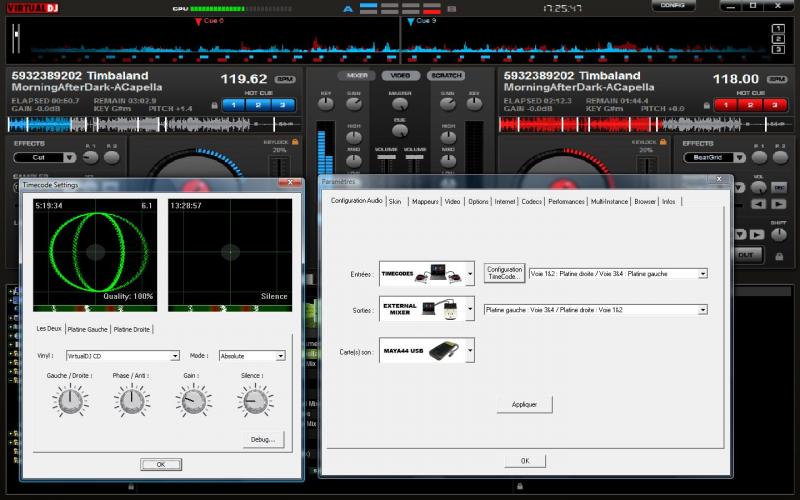Click the OUT loop button on right deck
800x500 pixels.
point(746,255)
